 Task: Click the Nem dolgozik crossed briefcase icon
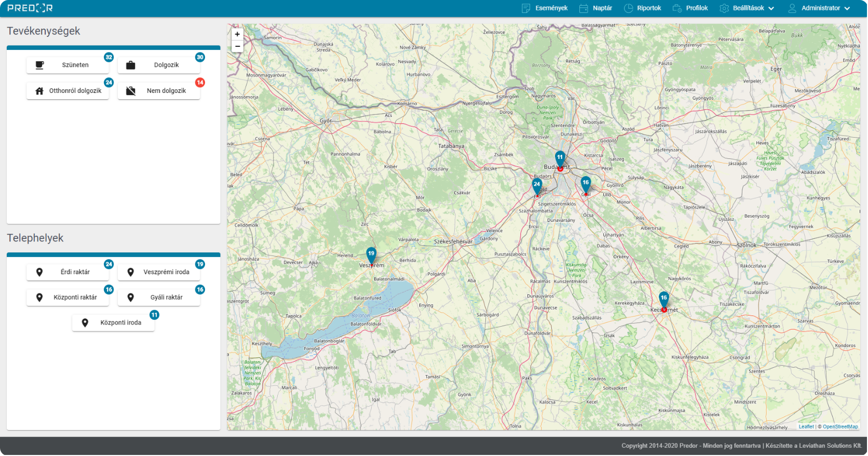[x=131, y=91]
